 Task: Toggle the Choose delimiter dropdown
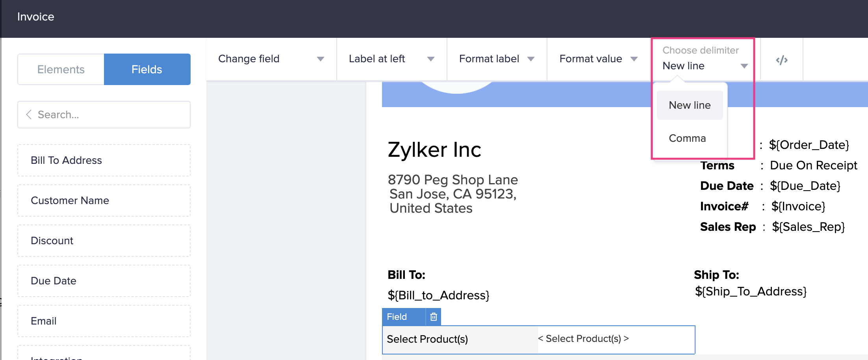click(x=705, y=65)
